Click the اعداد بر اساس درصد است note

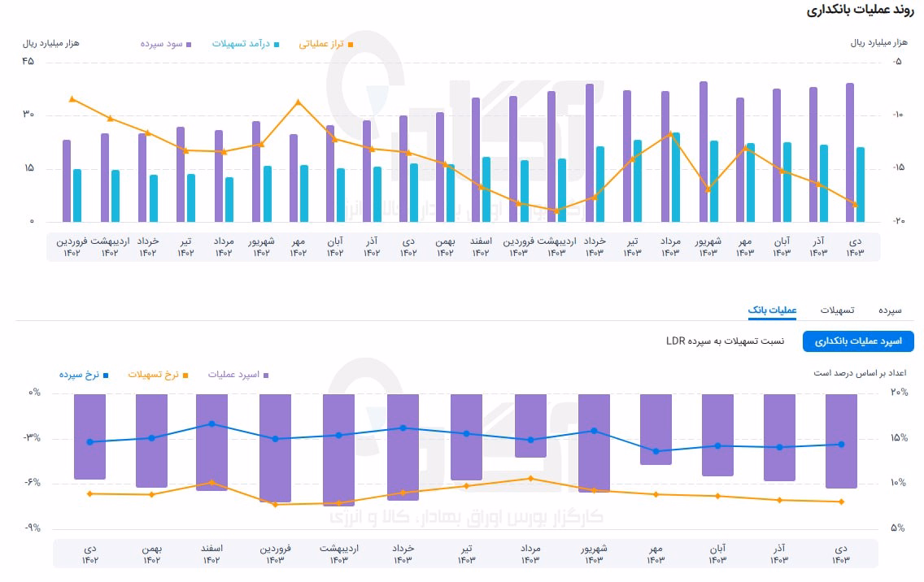[x=860, y=373]
